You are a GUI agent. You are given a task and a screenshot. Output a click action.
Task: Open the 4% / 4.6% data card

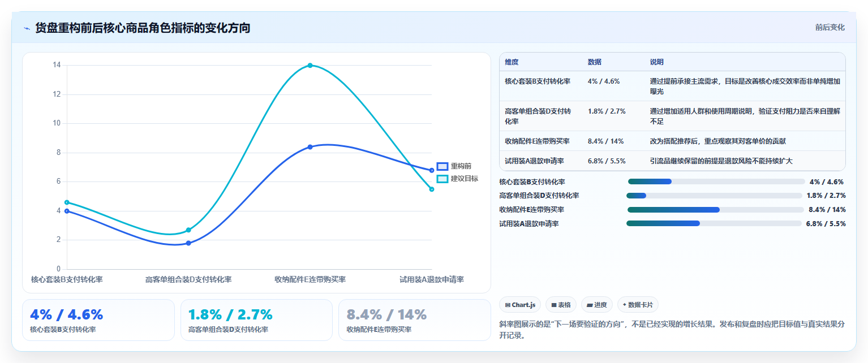coord(98,320)
